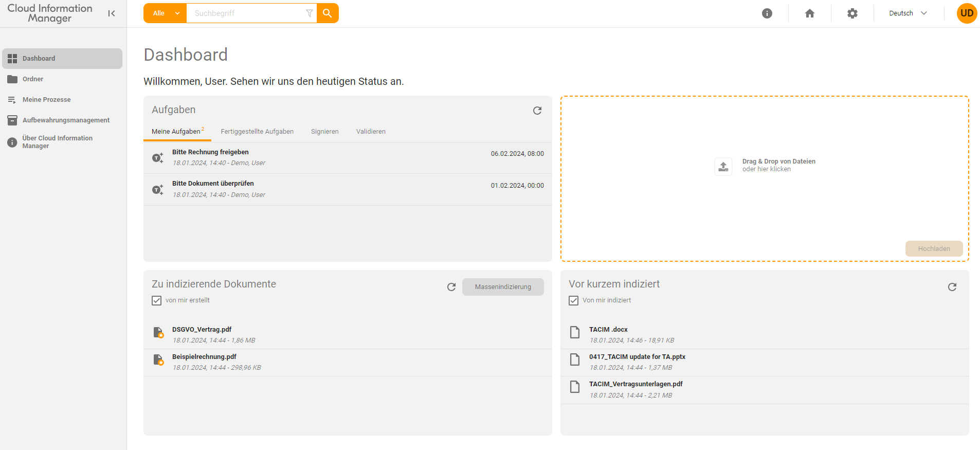Toggle the 'Von mir indiziert' checkbox
Viewport: 980px width, 450px height.
[574, 300]
